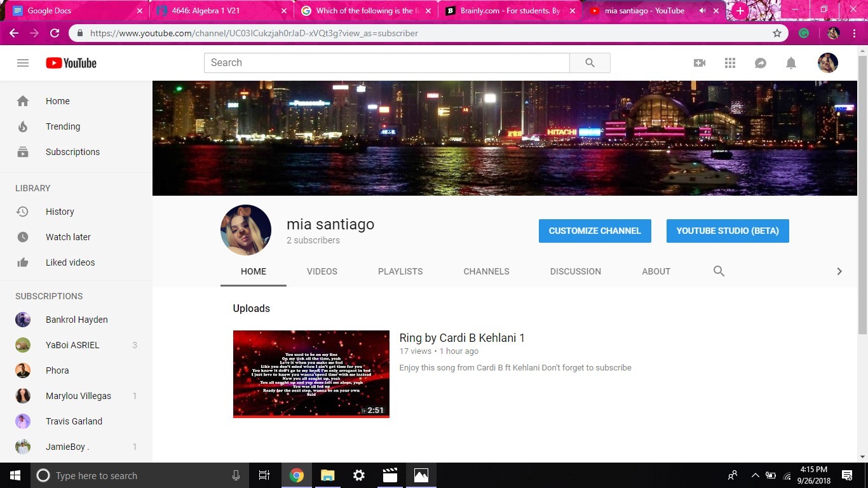Switch to the Brainly.com browser tab
The height and width of the screenshot is (488, 868).
point(510,11)
